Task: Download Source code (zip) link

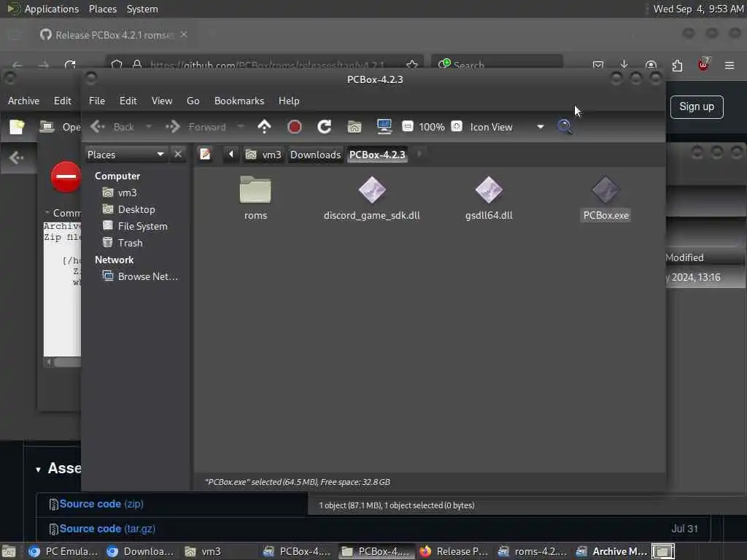Action: coord(101,504)
